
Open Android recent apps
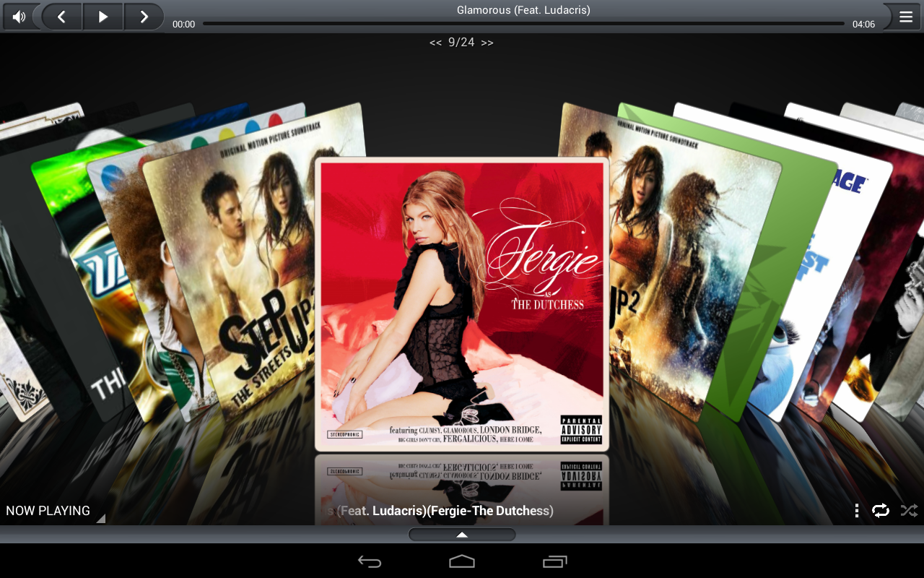point(555,561)
